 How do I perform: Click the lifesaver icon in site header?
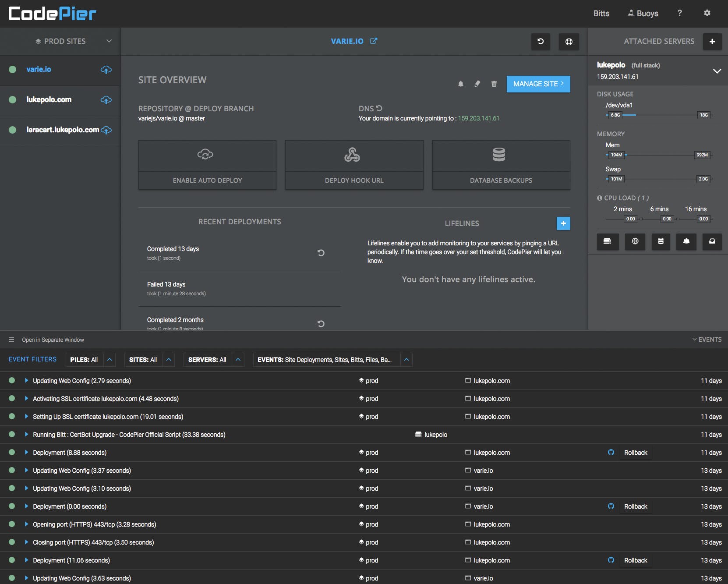tap(569, 42)
